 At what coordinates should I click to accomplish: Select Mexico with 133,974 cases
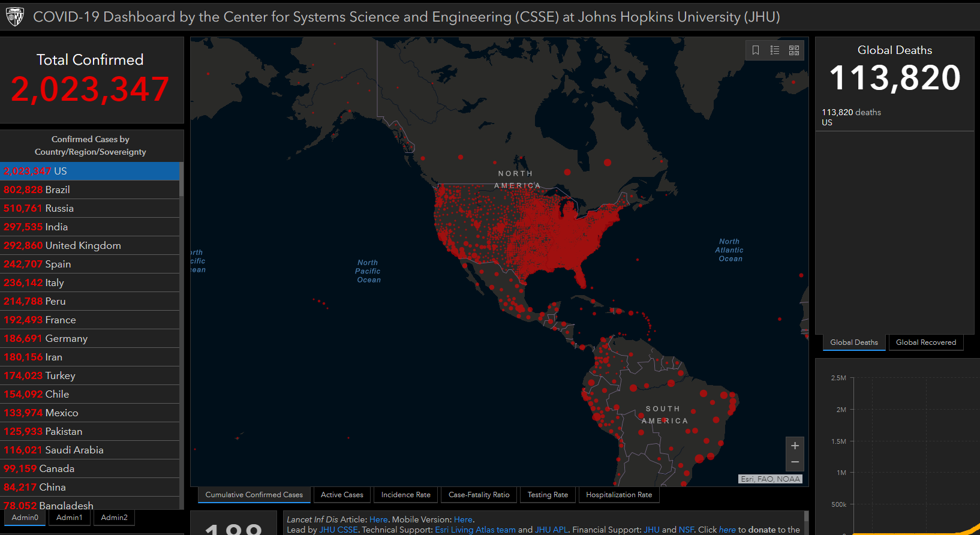(90, 413)
